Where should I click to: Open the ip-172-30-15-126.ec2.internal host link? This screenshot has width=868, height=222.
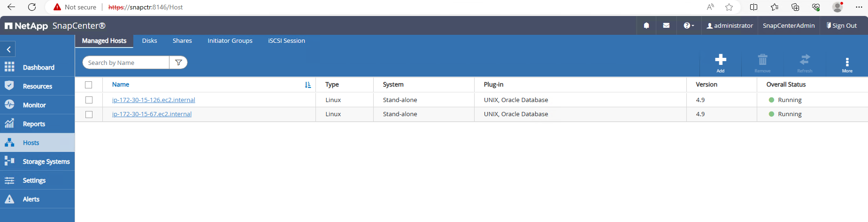[x=154, y=100]
